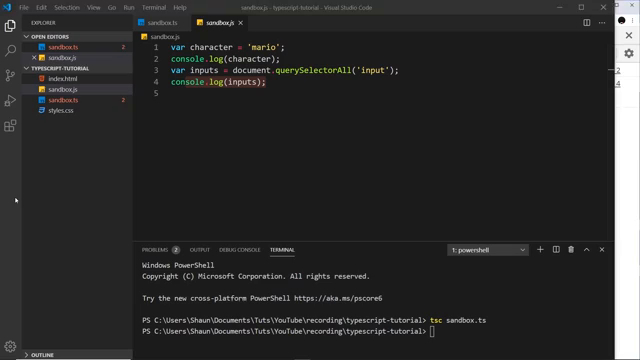Click the https://aka.ms/pscore6 link in terminal
The width and height of the screenshot is (640, 360).
coord(338,298)
